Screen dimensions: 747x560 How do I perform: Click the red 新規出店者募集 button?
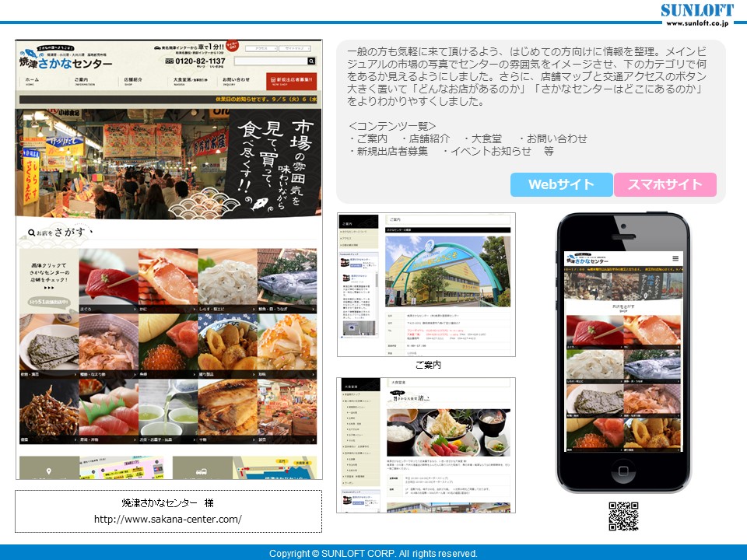click(x=291, y=82)
